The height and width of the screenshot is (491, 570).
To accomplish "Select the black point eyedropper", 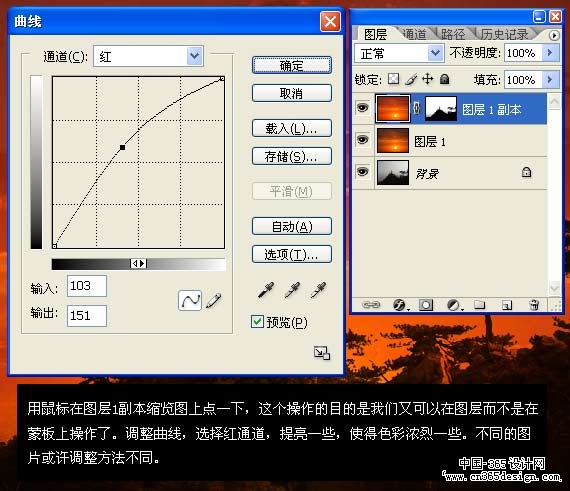I will (x=266, y=290).
